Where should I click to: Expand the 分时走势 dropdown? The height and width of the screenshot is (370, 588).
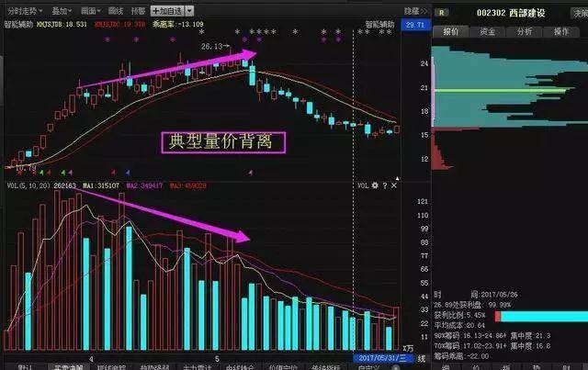[x=25, y=11]
